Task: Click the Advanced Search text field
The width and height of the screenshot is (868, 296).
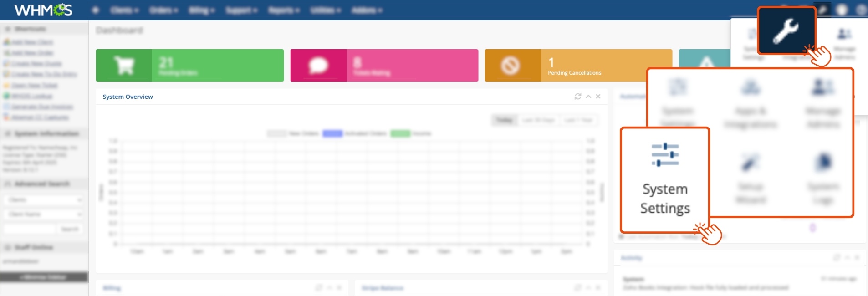Action: 30,229
